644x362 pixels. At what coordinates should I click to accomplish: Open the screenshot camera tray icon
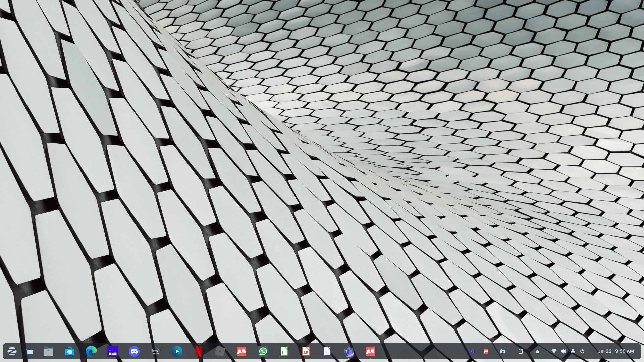(502, 351)
